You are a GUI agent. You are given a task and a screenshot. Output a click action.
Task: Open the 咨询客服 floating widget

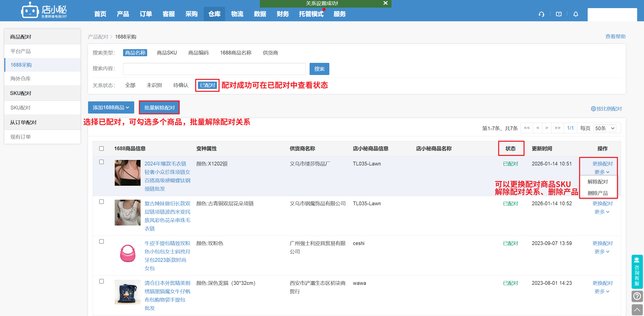(x=637, y=272)
